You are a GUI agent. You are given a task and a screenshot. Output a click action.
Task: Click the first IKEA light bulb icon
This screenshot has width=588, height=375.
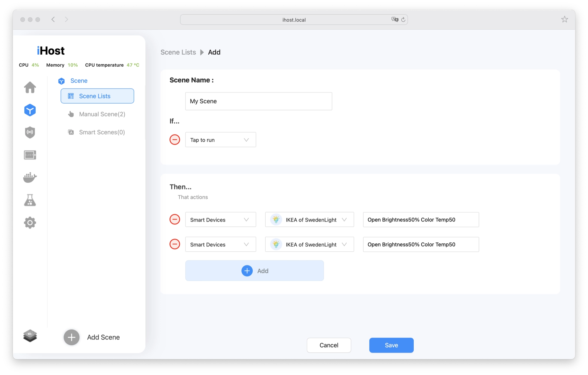pos(276,219)
